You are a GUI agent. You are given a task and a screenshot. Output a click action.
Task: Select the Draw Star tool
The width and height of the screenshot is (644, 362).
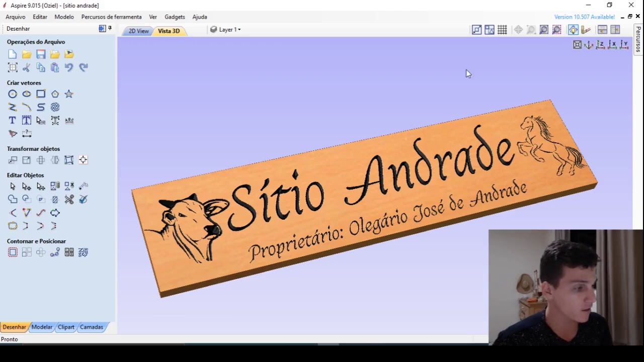click(69, 94)
